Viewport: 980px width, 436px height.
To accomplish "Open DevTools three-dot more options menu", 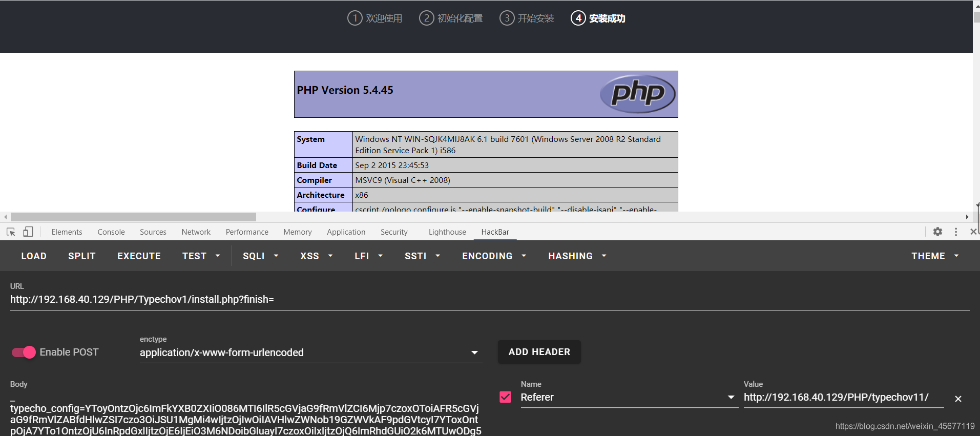I will click(x=956, y=232).
